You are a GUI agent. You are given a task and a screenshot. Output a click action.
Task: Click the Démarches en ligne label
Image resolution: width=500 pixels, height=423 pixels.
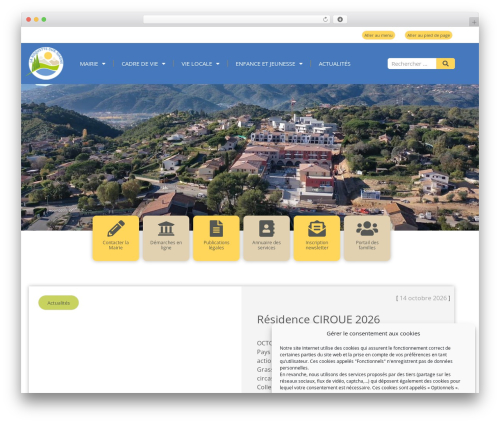[x=166, y=245]
